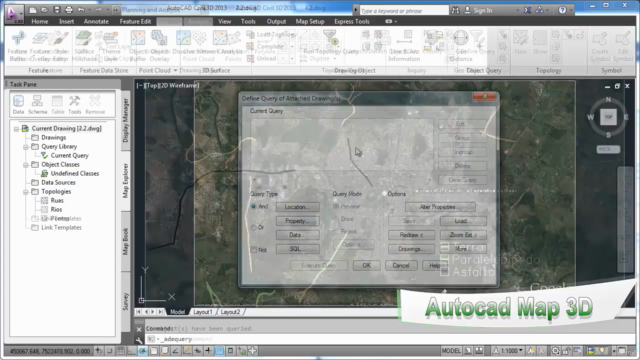Switch to the Layout1 tab
This screenshot has width=640, height=360.
pos(202,312)
